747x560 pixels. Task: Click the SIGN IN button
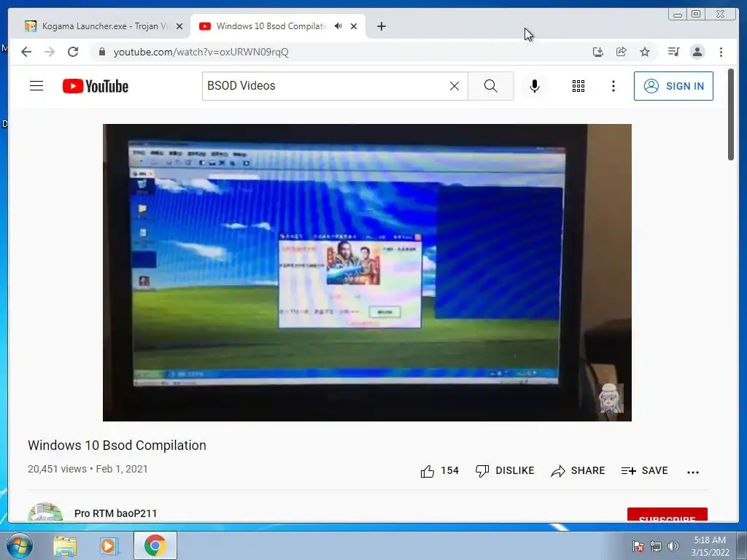(x=673, y=86)
